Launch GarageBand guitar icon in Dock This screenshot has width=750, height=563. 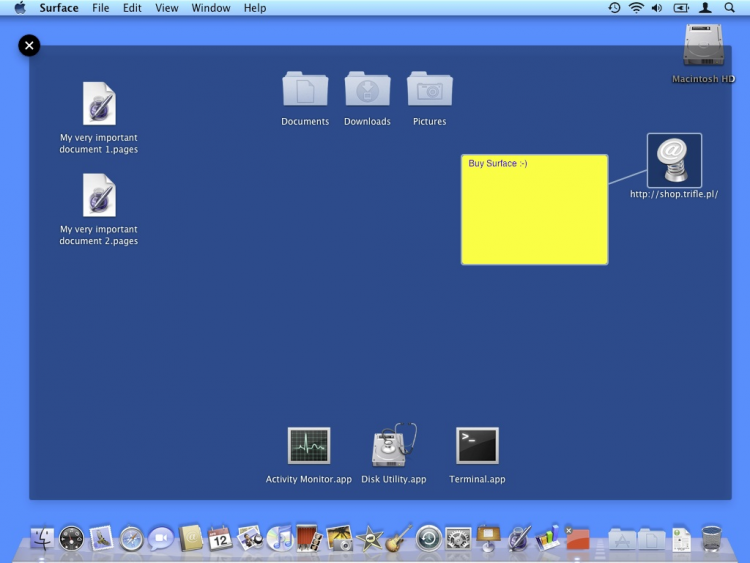click(398, 538)
